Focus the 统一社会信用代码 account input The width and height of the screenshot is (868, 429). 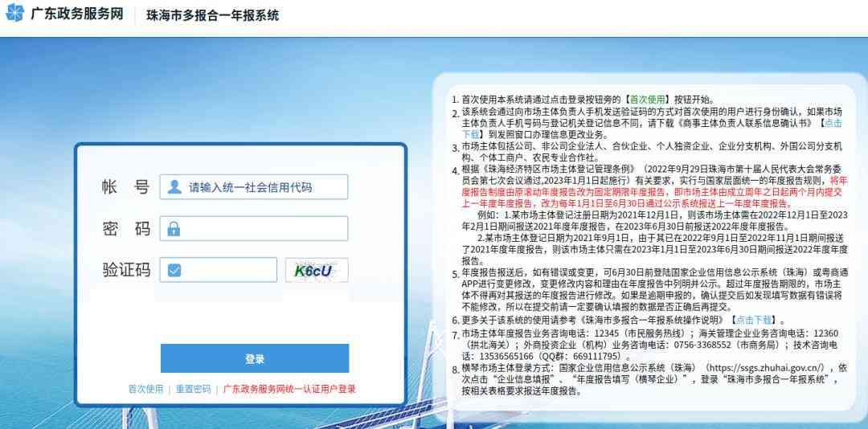tap(254, 187)
